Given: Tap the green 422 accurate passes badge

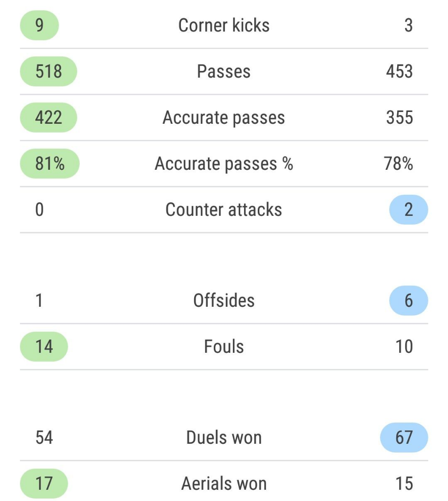Looking at the screenshot, I should (48, 117).
